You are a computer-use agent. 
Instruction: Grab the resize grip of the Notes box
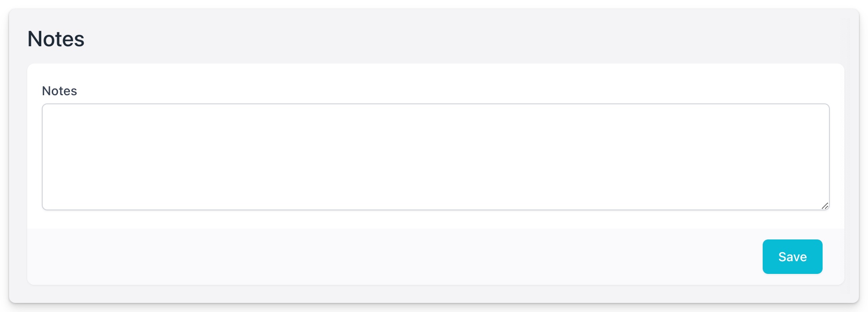tap(825, 206)
